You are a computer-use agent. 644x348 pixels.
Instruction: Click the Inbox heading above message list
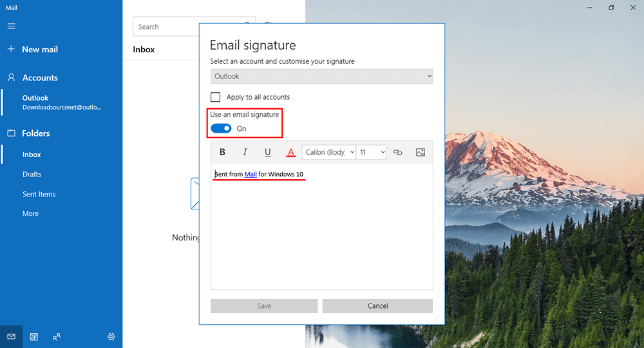pyautogui.click(x=144, y=50)
